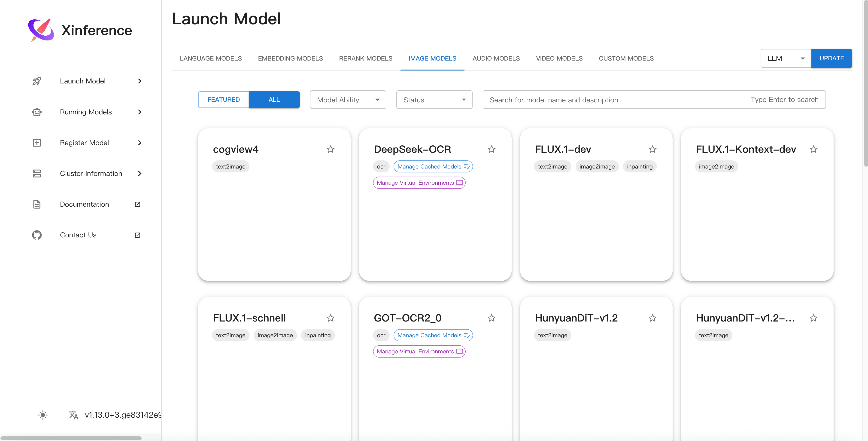Image resolution: width=868 pixels, height=441 pixels.
Task: Click the plus-box icon beside Register Model
Action: click(37, 143)
